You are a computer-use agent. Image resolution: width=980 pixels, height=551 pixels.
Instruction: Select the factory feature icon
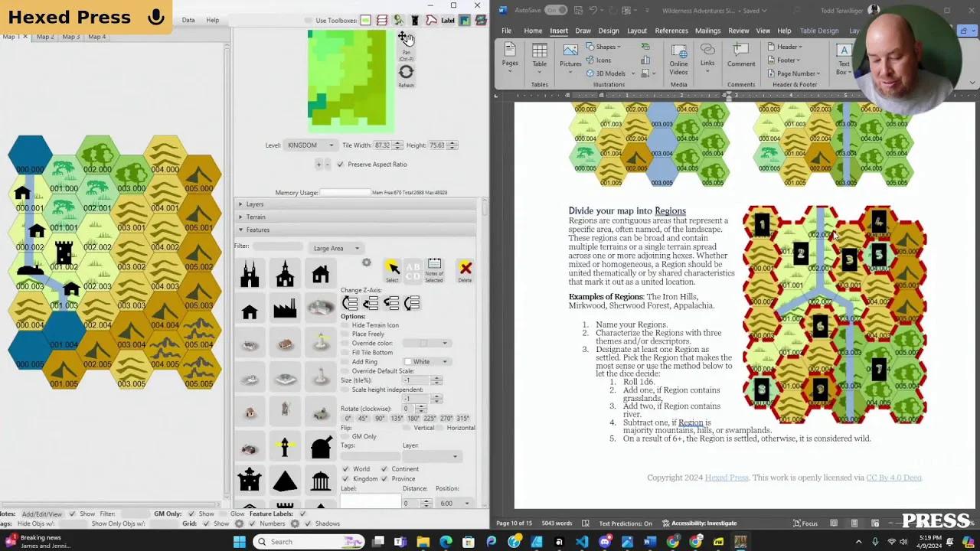click(x=285, y=309)
